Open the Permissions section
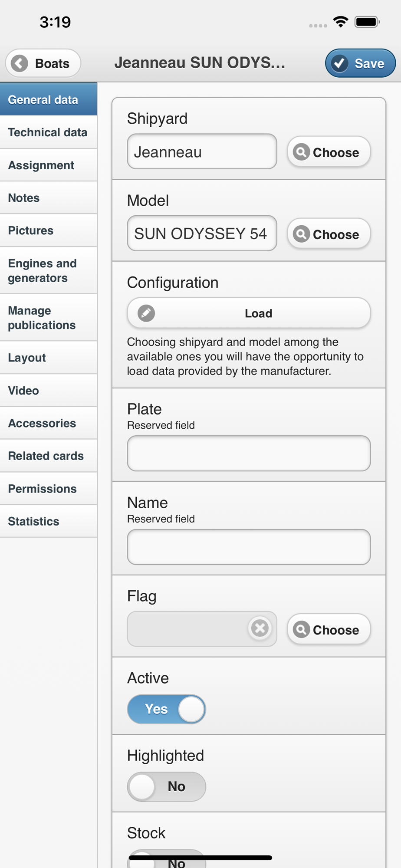401x868 pixels. click(x=48, y=489)
